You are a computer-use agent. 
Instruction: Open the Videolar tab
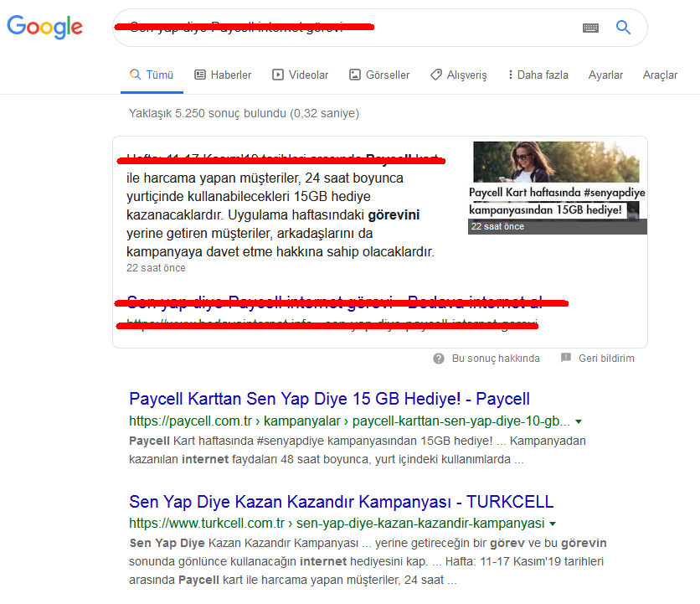point(300,75)
